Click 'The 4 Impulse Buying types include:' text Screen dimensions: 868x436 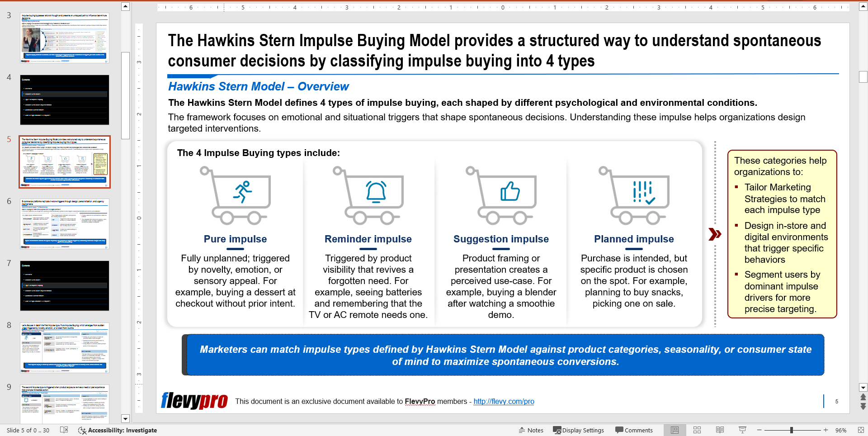[258, 153]
